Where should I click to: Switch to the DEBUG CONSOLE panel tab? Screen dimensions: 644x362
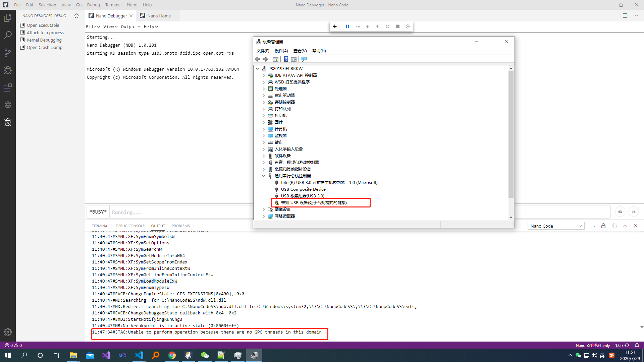point(130,226)
